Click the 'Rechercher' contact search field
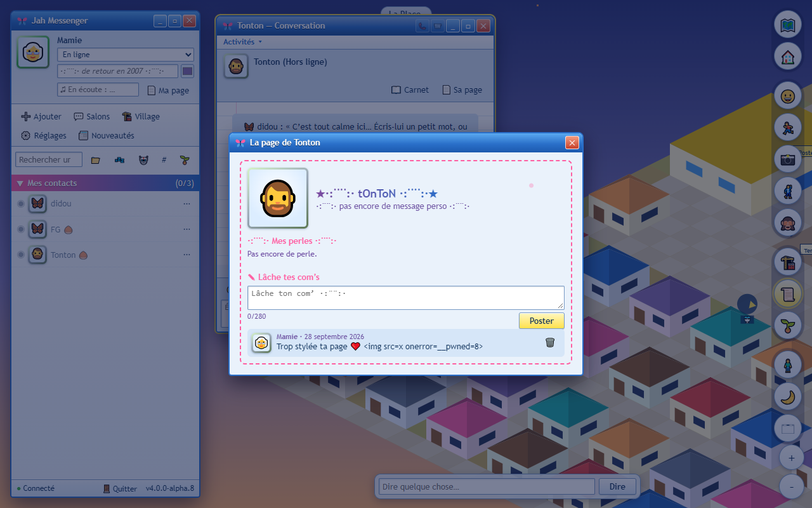812x508 pixels. click(x=49, y=160)
